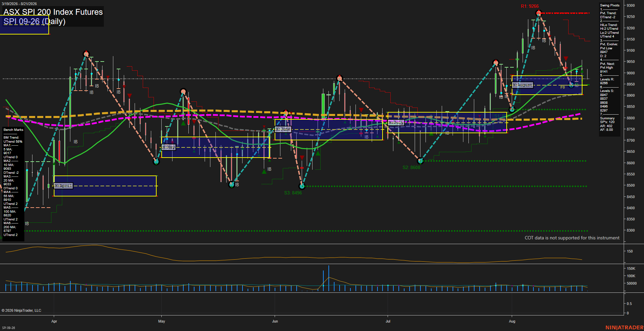Viewport: 644px width, 331px height.
Task: Click the © 2026 NinjaTrader, LLC copyright text
Action: point(21,310)
